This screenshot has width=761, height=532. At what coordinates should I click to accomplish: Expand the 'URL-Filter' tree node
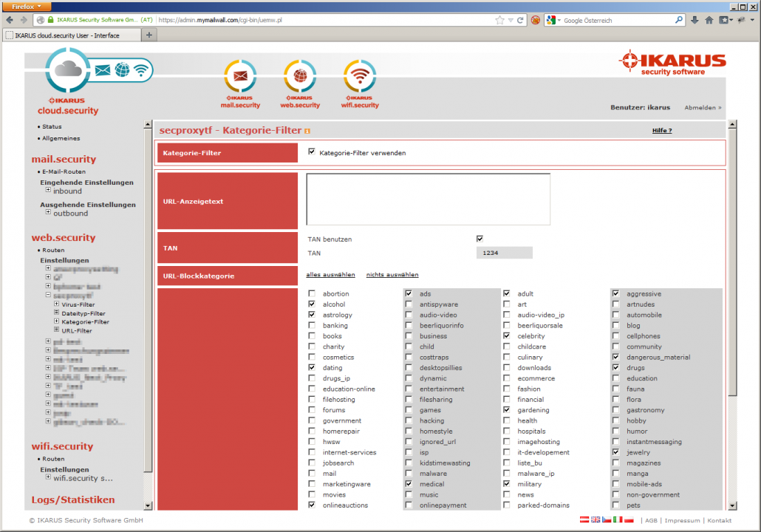pos(56,330)
